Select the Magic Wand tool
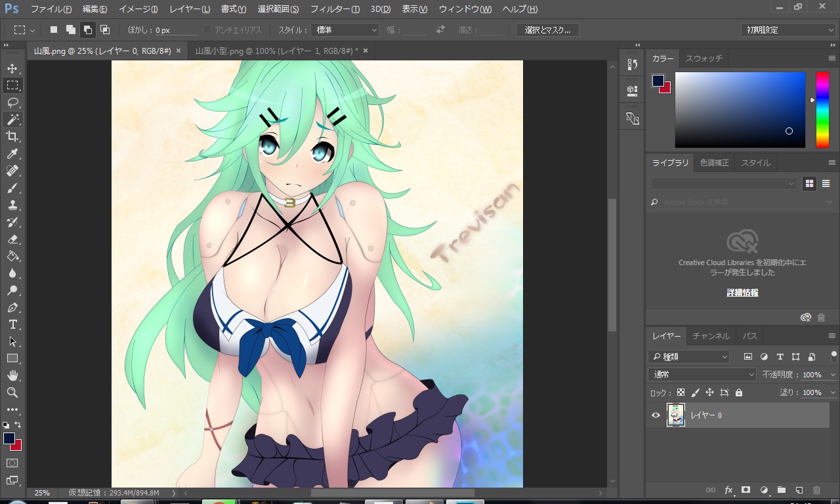This screenshot has width=840, height=504. [x=12, y=119]
